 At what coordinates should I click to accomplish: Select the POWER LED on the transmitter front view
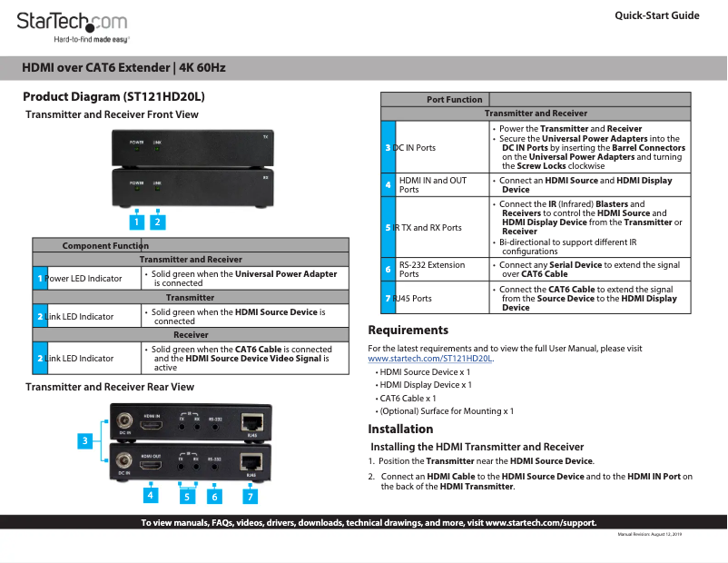[137, 150]
